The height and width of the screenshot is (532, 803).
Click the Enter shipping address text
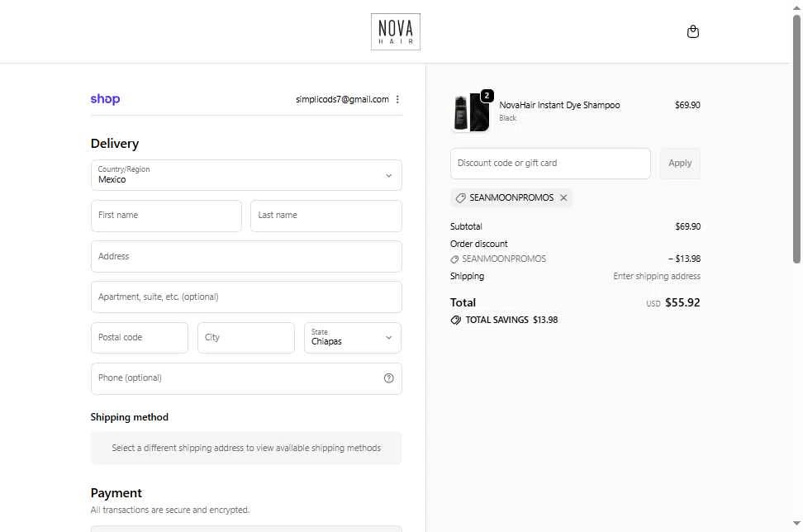657,277
